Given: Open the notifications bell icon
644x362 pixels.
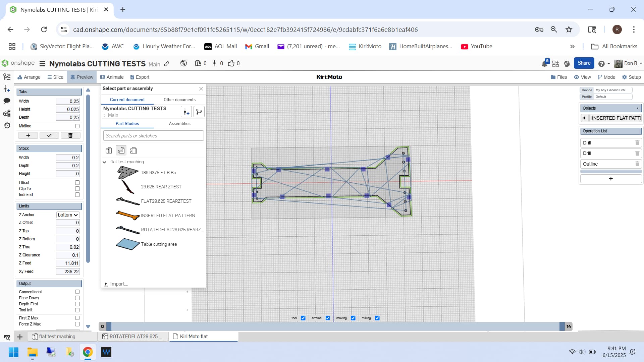Looking at the screenshot, I should [545, 63].
